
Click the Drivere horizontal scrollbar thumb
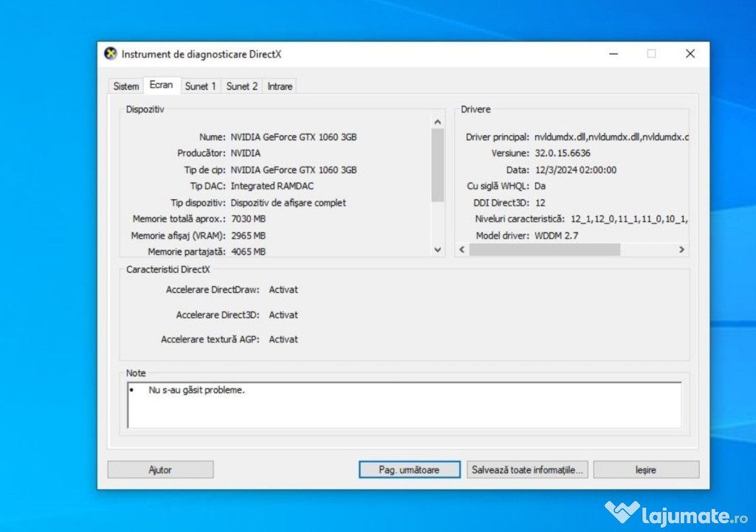click(544, 249)
